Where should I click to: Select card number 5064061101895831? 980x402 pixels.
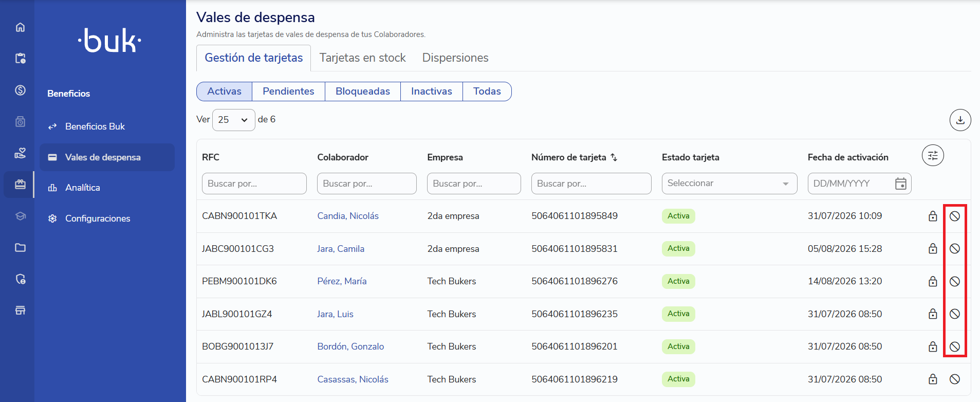575,249
